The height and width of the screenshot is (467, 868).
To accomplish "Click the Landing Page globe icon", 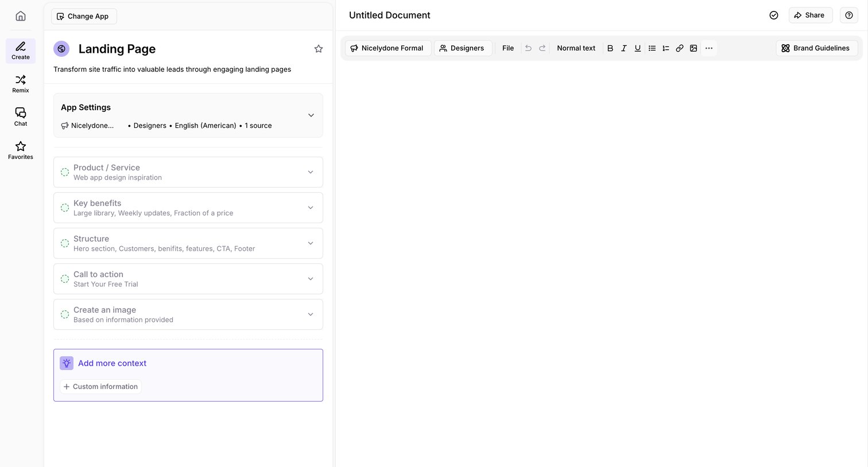I will point(61,49).
